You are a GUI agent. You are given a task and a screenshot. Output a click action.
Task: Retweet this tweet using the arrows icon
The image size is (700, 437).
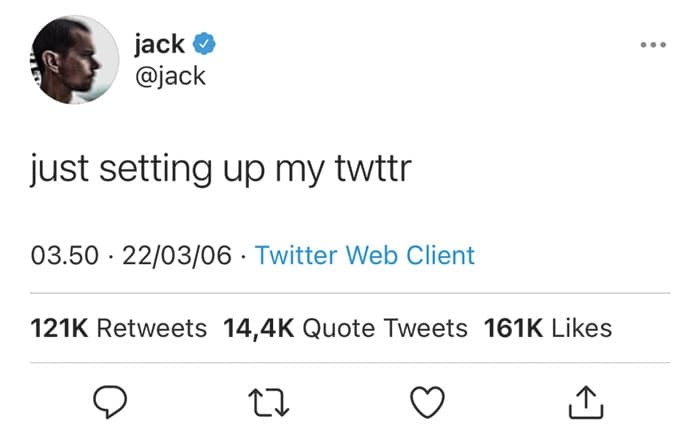270,403
